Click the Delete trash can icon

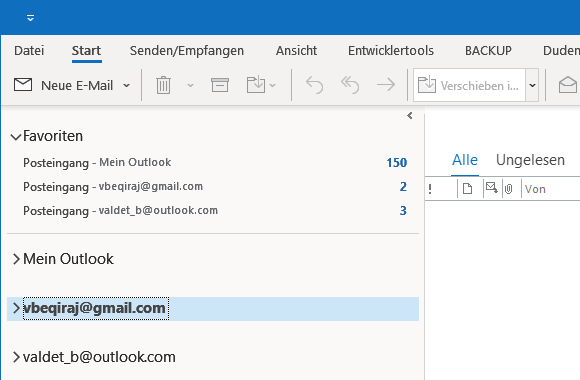pyautogui.click(x=163, y=85)
